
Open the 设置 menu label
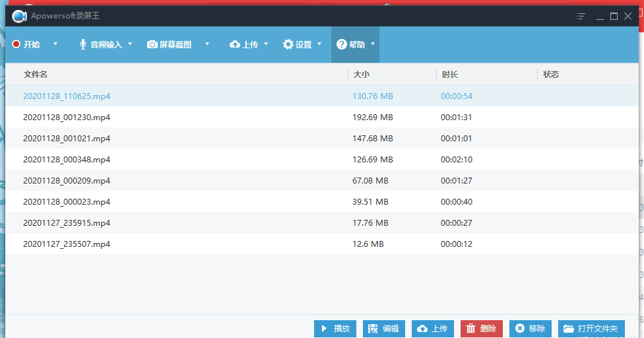click(x=304, y=44)
